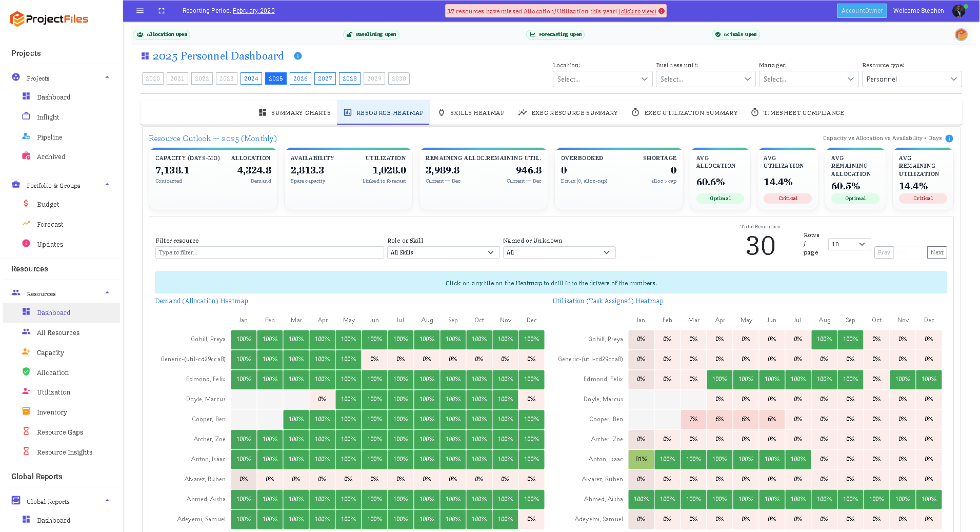Click the AccountOwner button
The width and height of the screenshot is (980, 532).
click(862, 11)
